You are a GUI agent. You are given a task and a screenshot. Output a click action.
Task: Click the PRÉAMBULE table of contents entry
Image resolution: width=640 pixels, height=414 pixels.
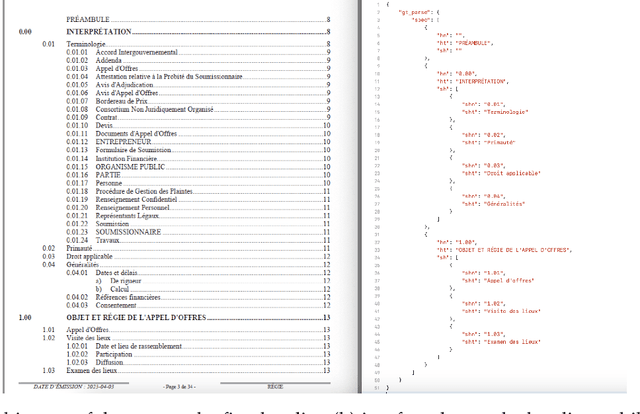[88, 20]
